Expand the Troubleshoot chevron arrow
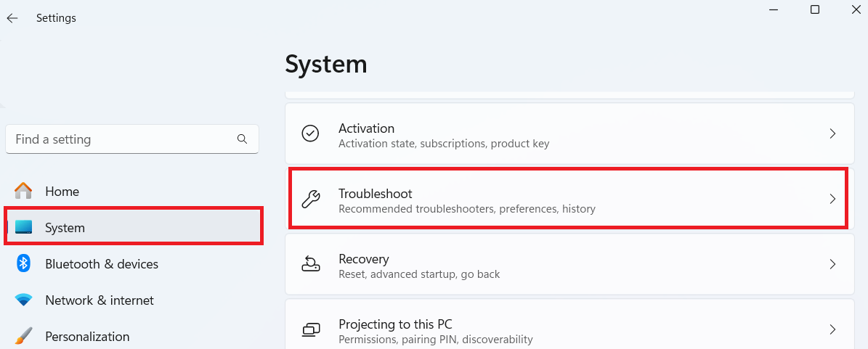Screen dimensions: 868x349 pos(832,199)
